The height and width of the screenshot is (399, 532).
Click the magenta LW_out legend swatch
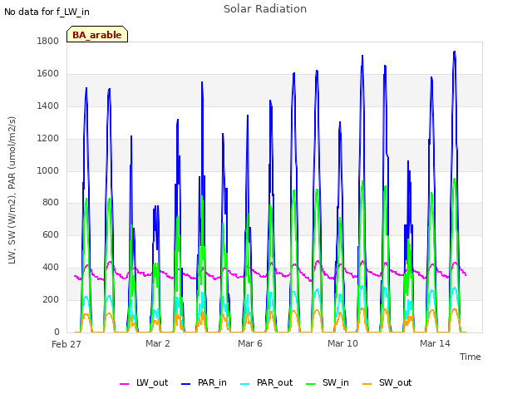[124, 384]
